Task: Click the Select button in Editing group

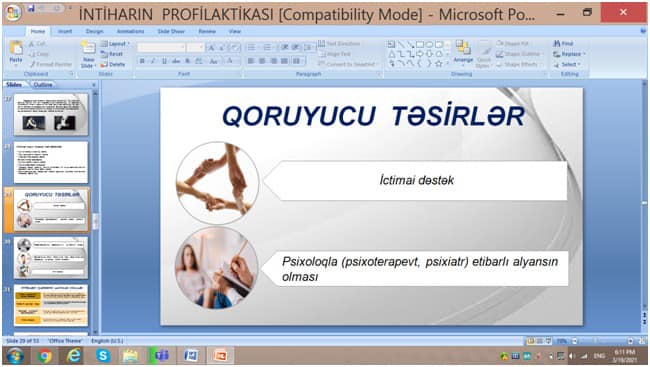Action: coord(567,64)
